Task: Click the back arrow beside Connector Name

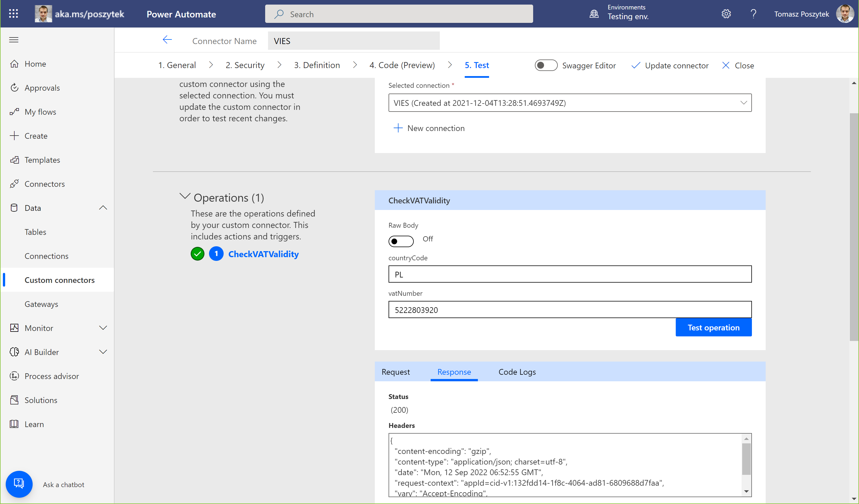Action: tap(167, 40)
